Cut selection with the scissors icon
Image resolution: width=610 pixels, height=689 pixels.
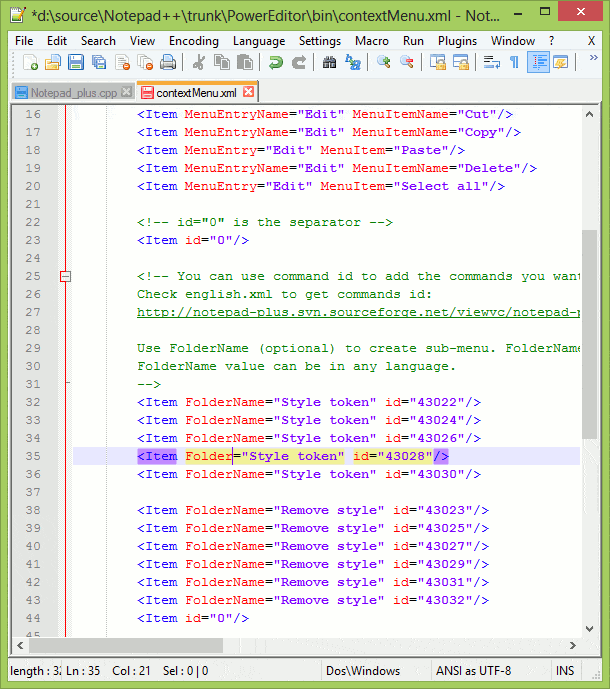point(199,62)
